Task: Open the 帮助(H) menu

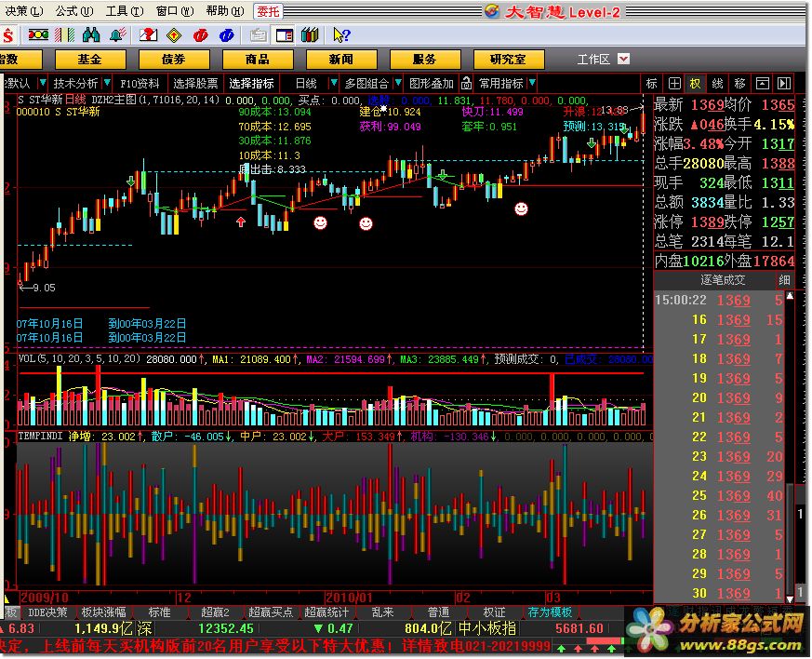Action: [x=225, y=11]
